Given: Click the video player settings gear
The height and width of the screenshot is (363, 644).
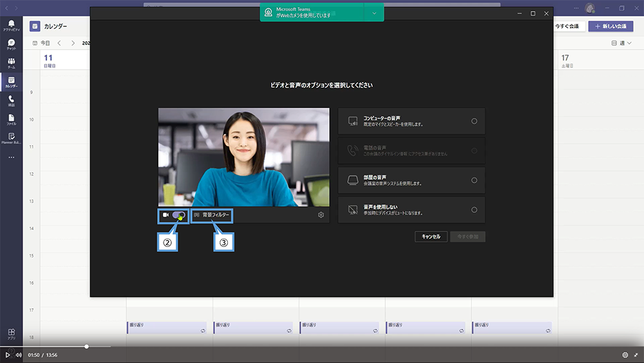Looking at the screenshot, I should click(625, 355).
